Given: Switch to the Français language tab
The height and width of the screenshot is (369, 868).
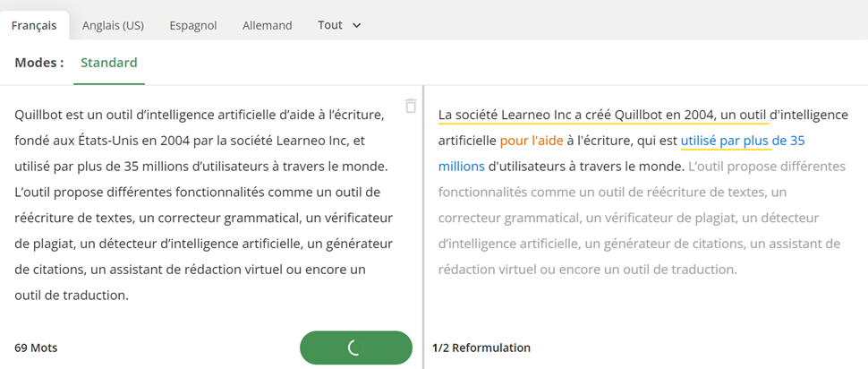Looking at the screenshot, I should (34, 25).
